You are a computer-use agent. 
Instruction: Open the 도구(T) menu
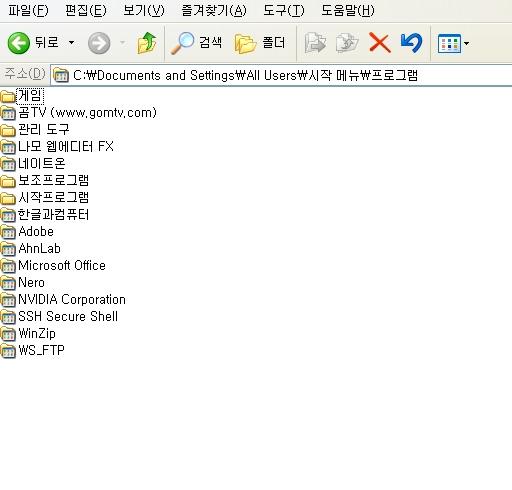[284, 11]
